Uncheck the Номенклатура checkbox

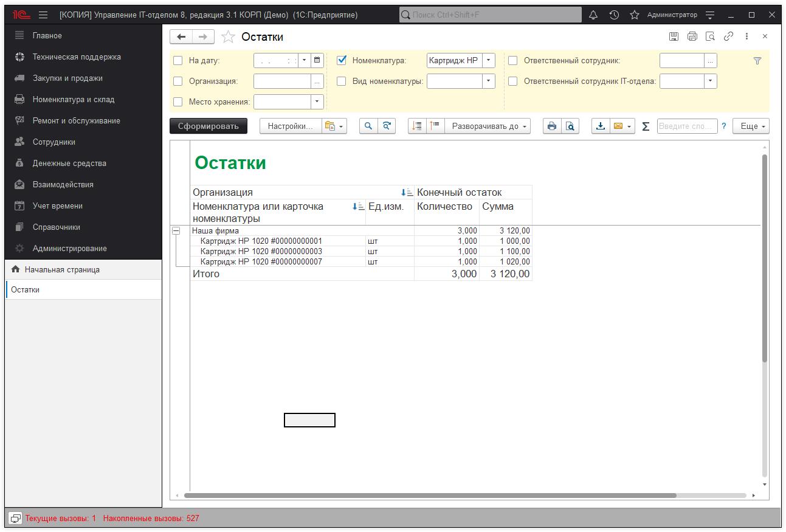click(342, 61)
